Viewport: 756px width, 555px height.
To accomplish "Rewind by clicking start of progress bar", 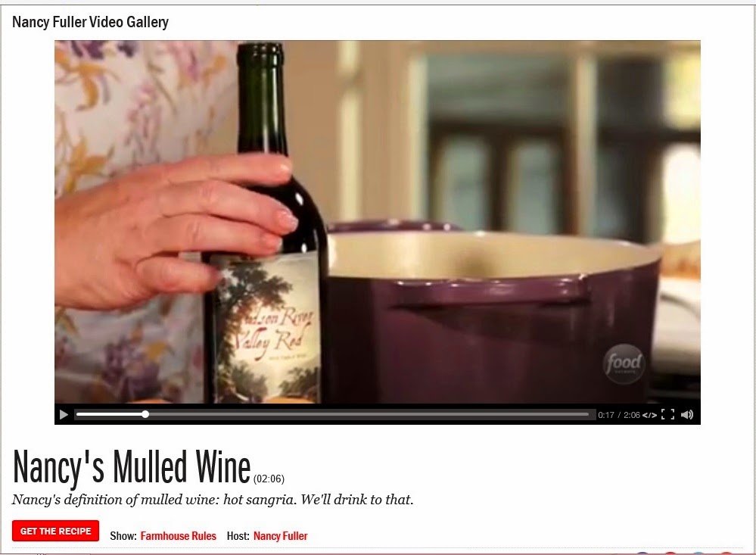I will pyautogui.click(x=79, y=414).
